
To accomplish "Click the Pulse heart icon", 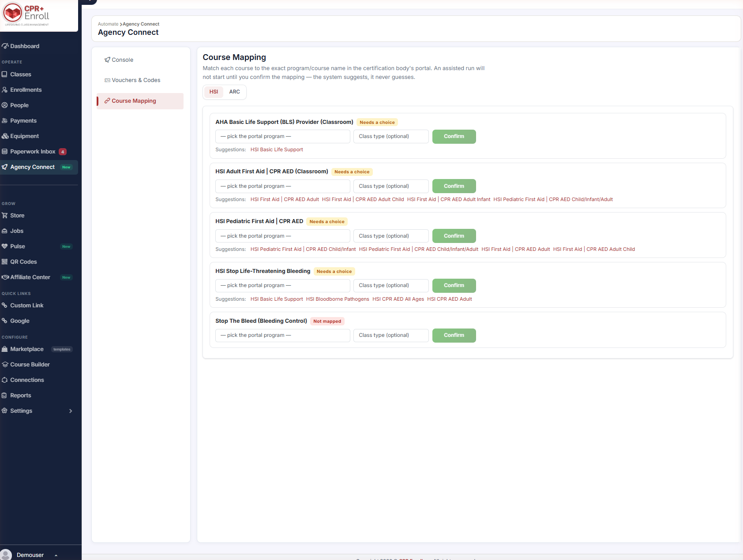I will [5, 246].
